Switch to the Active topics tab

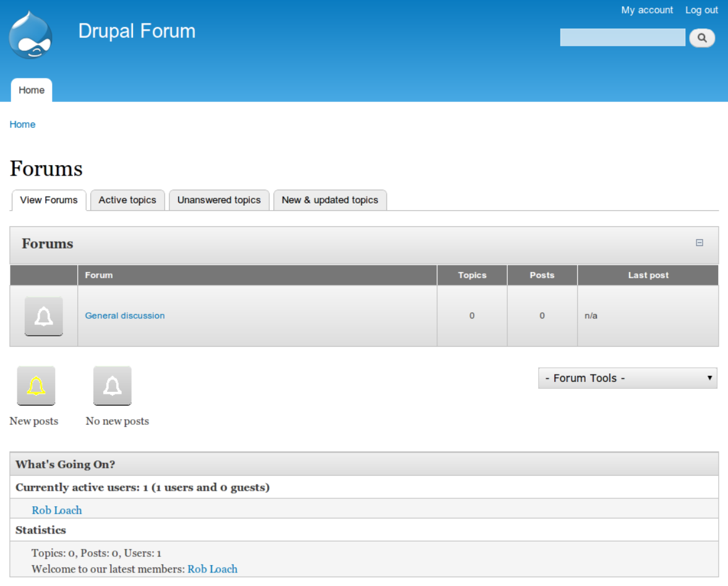click(127, 200)
